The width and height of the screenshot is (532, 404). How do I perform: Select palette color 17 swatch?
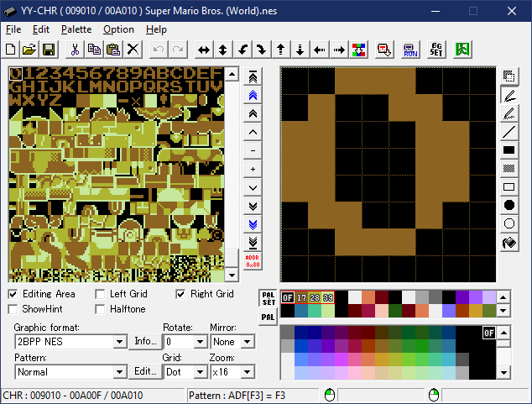(x=301, y=297)
